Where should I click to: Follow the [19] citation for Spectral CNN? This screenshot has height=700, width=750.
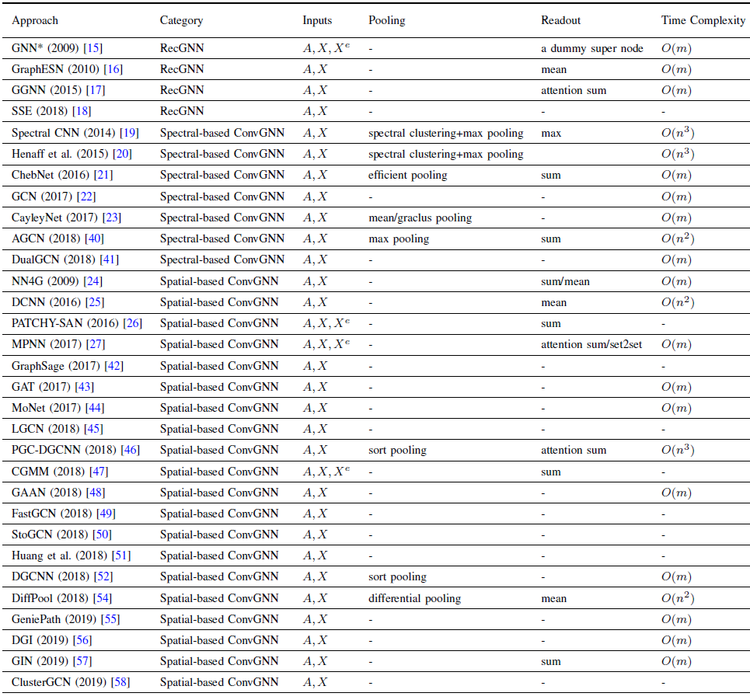[x=129, y=133]
